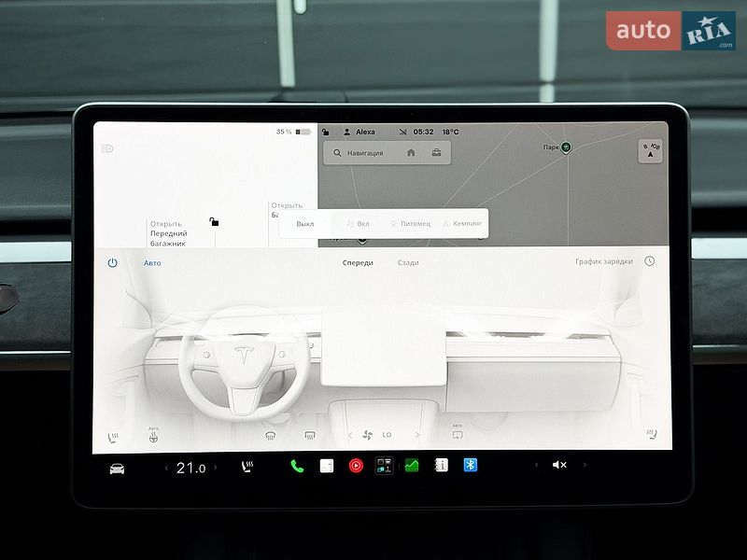Tap the fan speed icon
The image size is (747, 560).
pyautogui.click(x=367, y=435)
